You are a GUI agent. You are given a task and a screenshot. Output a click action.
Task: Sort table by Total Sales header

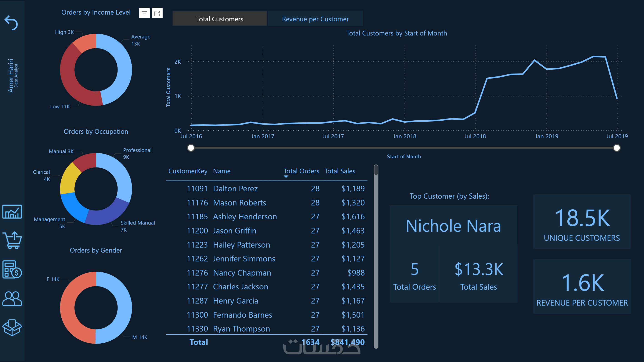340,171
